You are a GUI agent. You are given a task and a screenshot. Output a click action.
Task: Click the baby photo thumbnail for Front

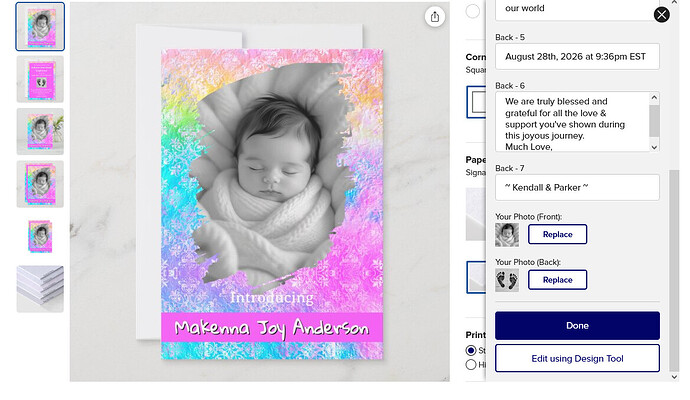pos(507,235)
